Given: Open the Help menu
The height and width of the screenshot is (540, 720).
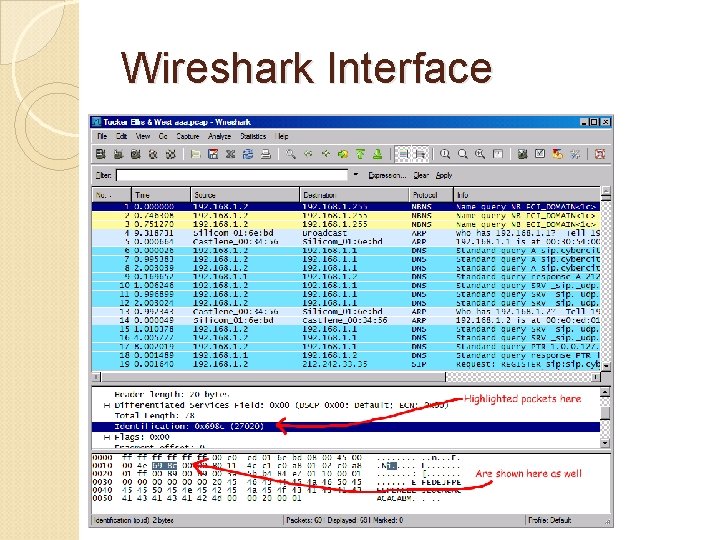Looking at the screenshot, I should [x=282, y=136].
